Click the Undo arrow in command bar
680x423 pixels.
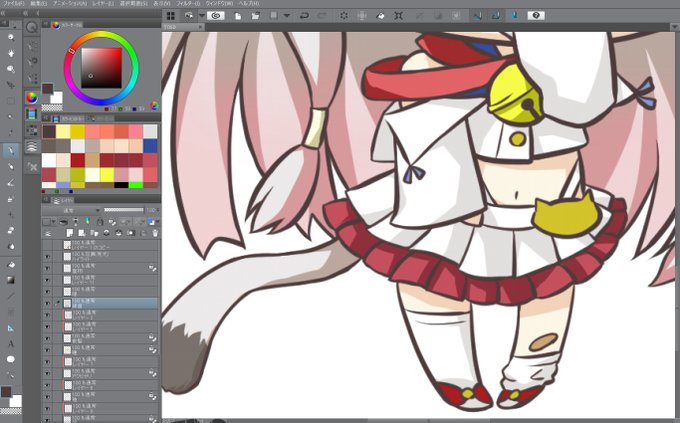tap(304, 16)
